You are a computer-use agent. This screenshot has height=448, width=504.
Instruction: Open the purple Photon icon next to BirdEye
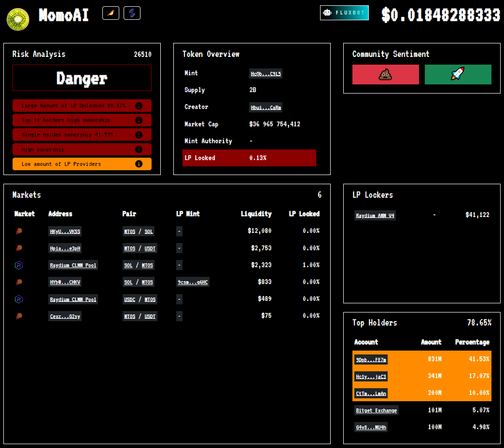point(132,13)
